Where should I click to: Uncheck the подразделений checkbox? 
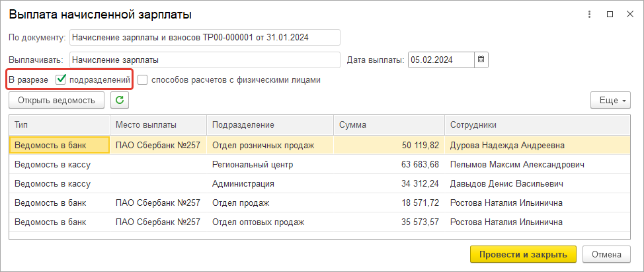click(x=60, y=79)
